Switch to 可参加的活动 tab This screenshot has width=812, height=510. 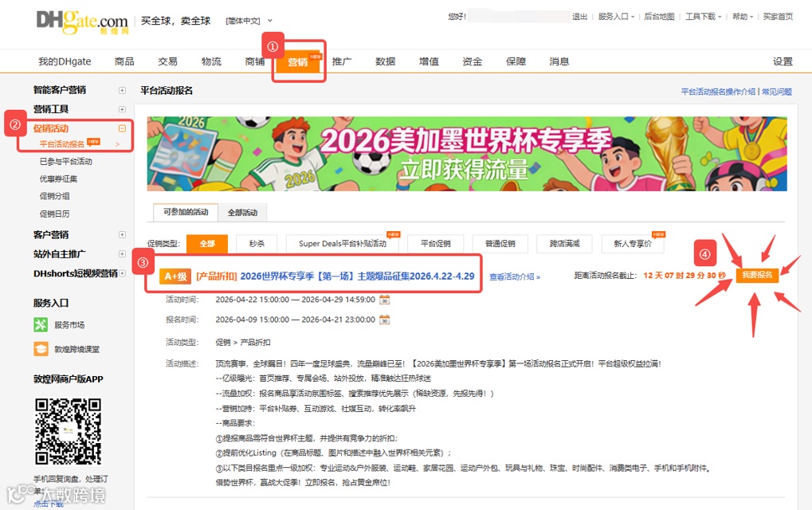(x=186, y=212)
